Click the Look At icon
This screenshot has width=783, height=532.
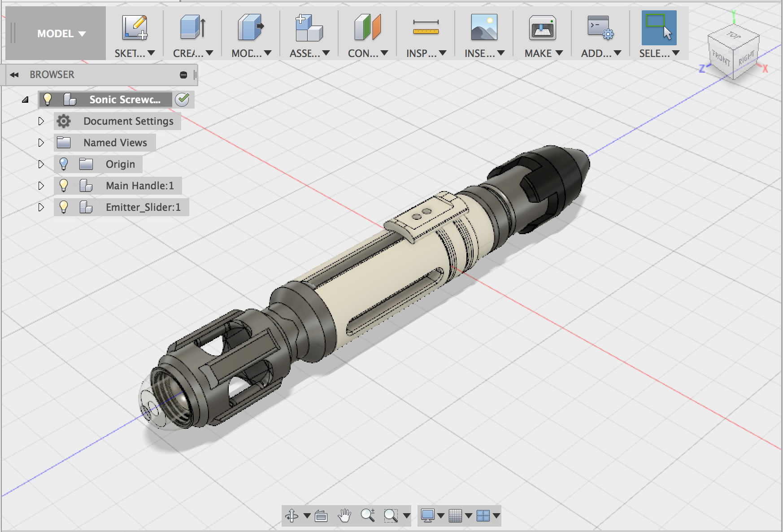(x=321, y=516)
